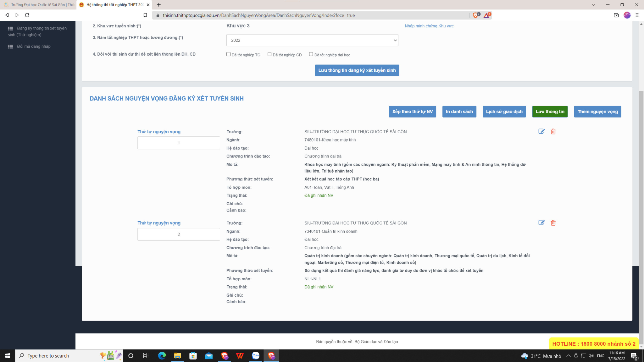
Task: Open volume control in system tray
Action: [x=591, y=356]
